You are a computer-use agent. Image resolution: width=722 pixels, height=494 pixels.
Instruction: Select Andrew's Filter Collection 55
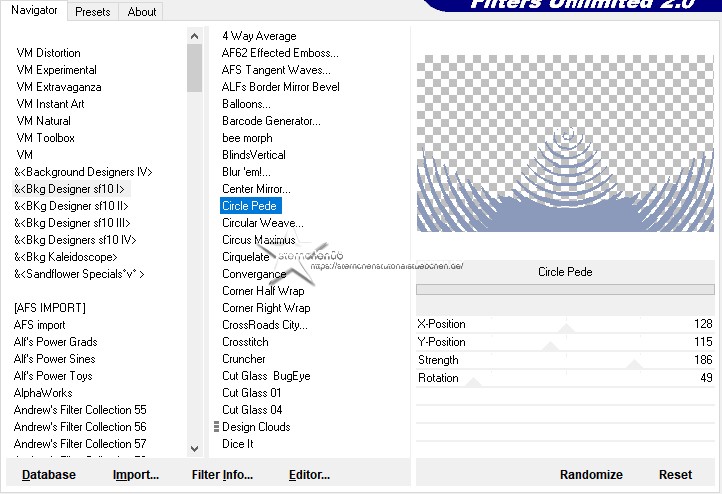80,410
